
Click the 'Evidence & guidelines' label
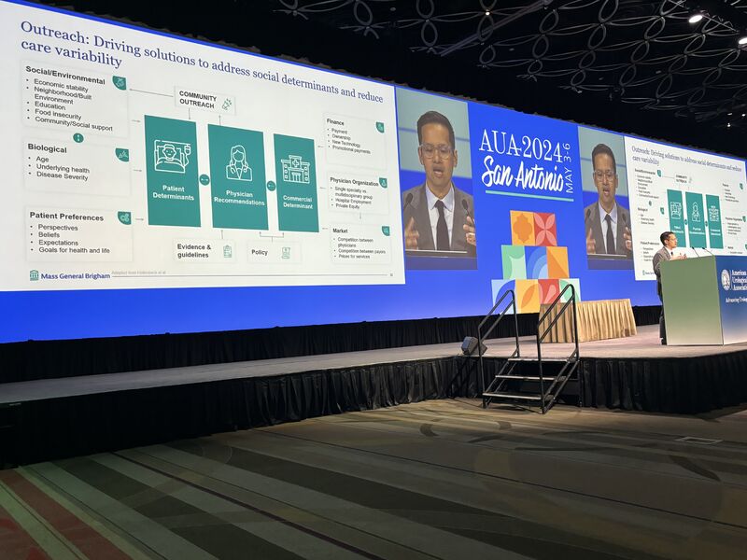tap(194, 250)
